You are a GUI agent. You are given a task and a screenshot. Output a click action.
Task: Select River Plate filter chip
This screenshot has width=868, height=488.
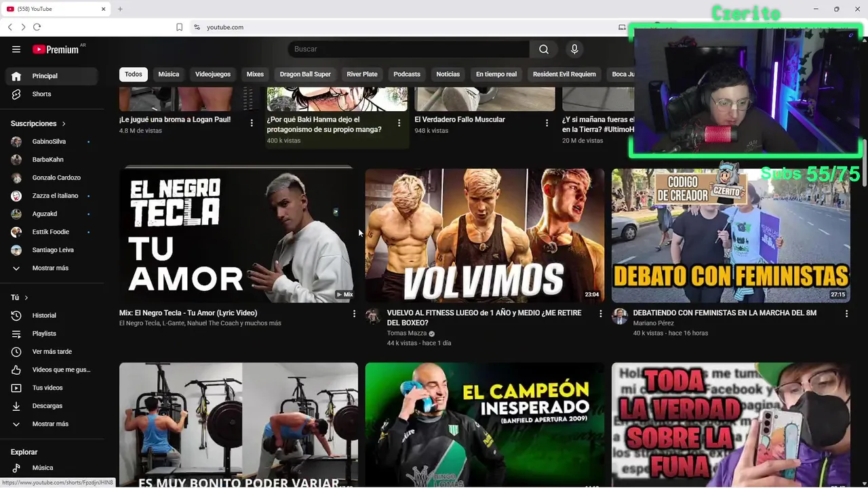pyautogui.click(x=362, y=74)
